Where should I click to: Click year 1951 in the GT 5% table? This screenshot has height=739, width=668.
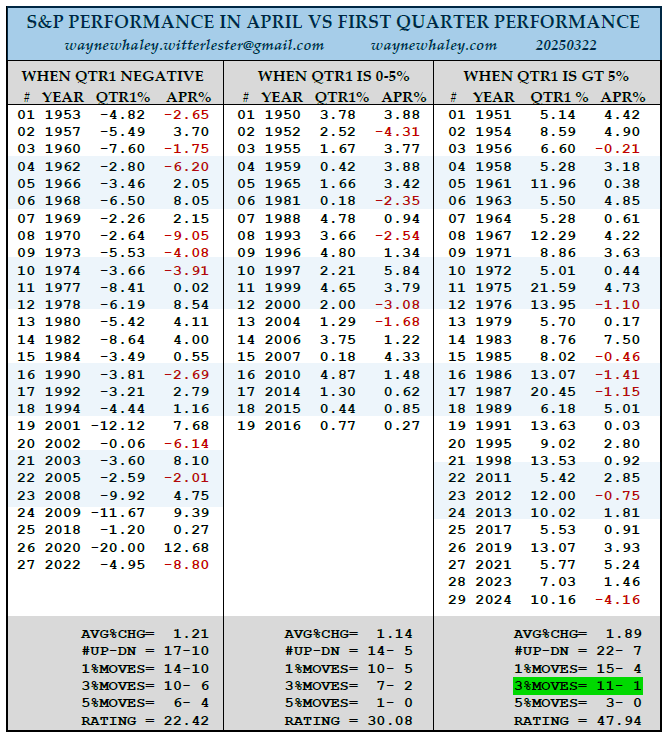(x=493, y=115)
